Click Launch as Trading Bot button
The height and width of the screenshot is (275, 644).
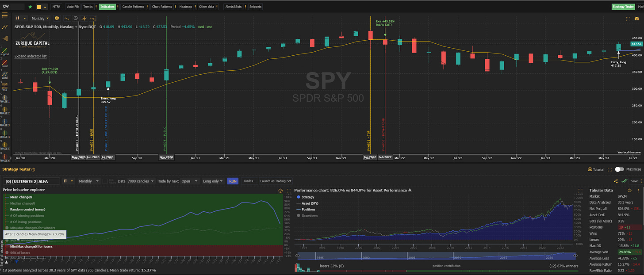tap(276, 181)
